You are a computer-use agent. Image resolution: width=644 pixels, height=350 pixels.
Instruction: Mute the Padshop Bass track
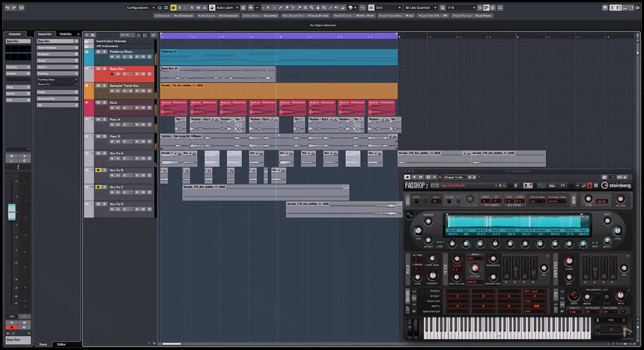(98, 52)
